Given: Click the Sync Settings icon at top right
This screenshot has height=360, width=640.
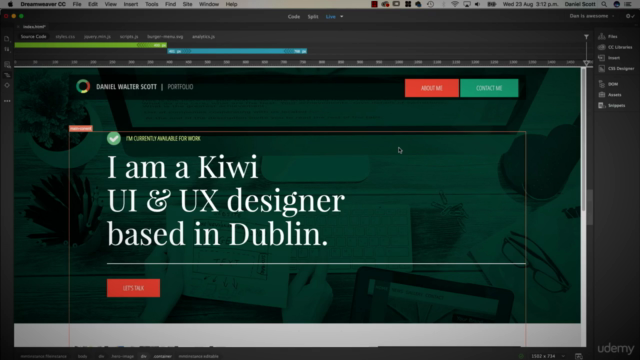Looking at the screenshot, I should [630, 16].
